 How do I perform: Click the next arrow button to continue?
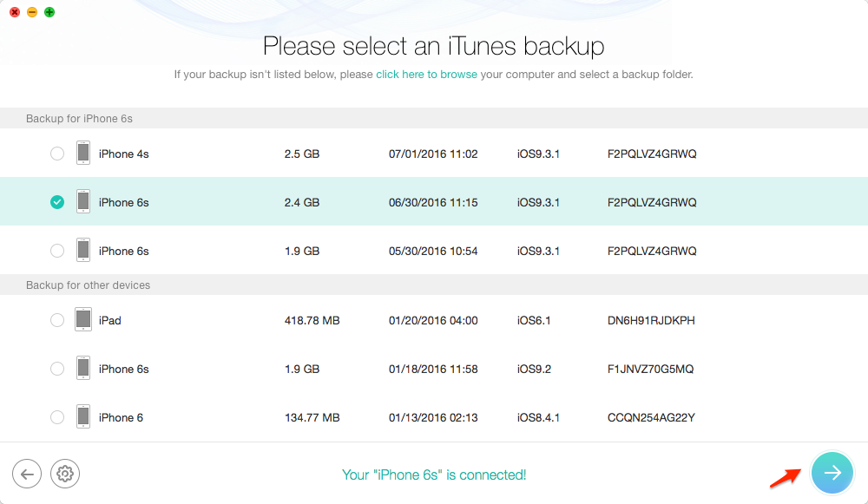pyautogui.click(x=832, y=473)
